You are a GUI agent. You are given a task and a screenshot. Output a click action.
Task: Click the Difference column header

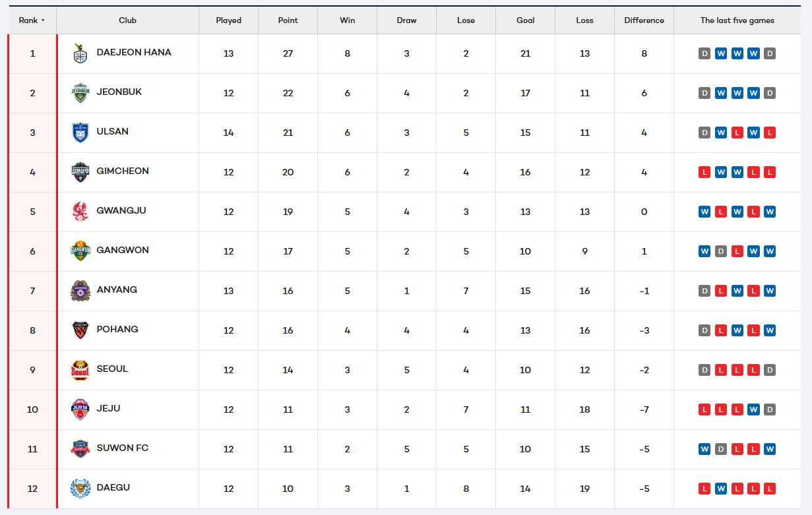pos(644,20)
